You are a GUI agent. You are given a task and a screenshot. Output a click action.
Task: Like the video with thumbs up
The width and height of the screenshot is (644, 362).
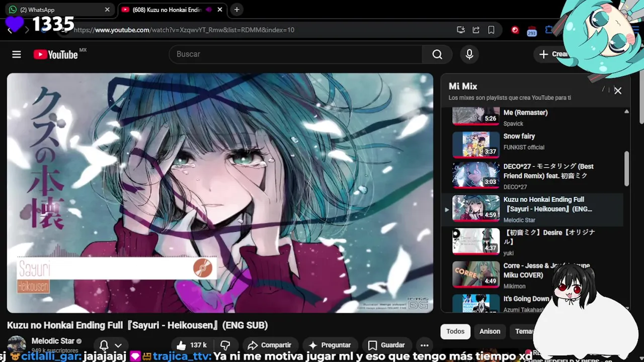pyautogui.click(x=192, y=345)
